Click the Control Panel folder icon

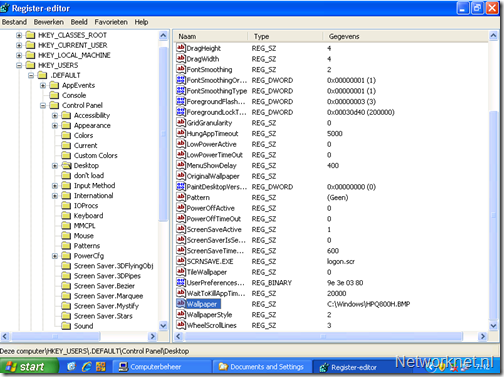click(x=54, y=105)
